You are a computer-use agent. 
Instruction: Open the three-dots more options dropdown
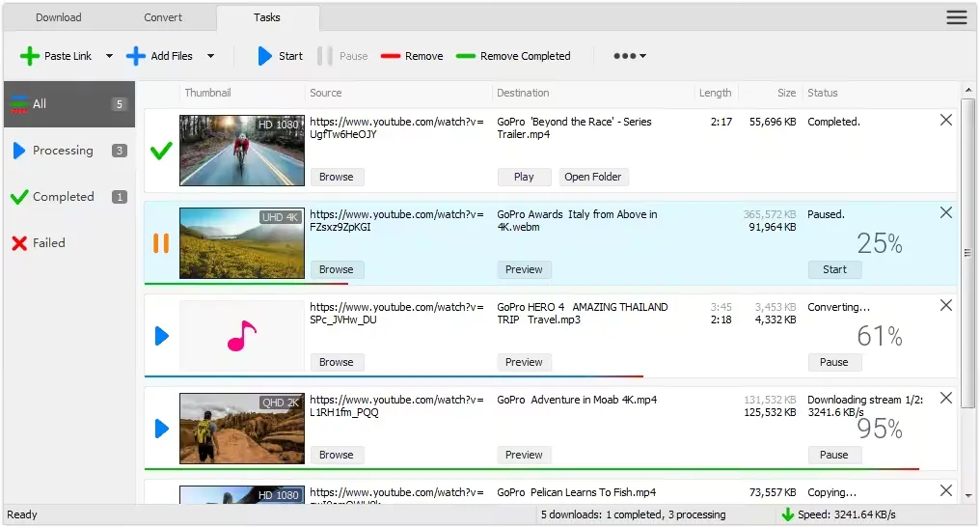[x=630, y=56]
